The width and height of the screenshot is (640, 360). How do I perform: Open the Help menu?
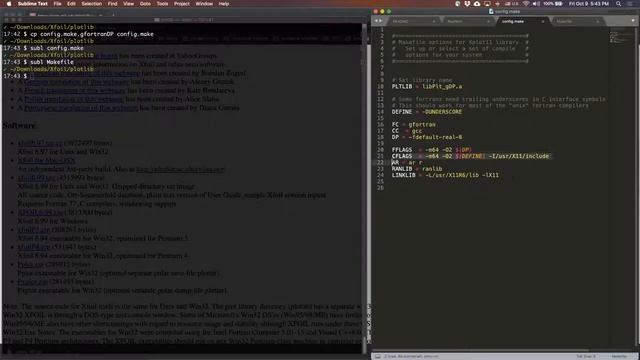click(224, 4)
